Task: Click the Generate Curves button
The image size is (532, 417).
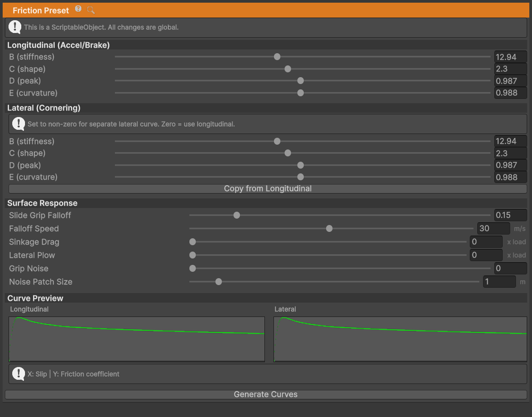Action: (x=265, y=394)
